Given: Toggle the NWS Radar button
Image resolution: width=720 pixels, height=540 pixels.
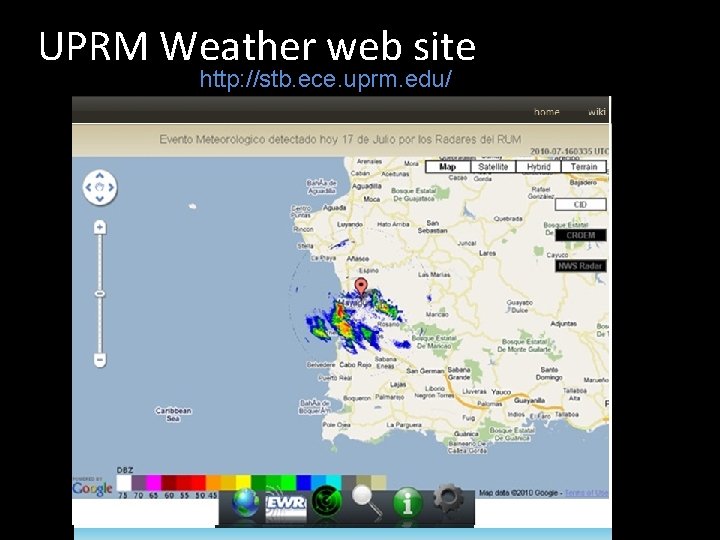Looking at the screenshot, I should tap(580, 266).
